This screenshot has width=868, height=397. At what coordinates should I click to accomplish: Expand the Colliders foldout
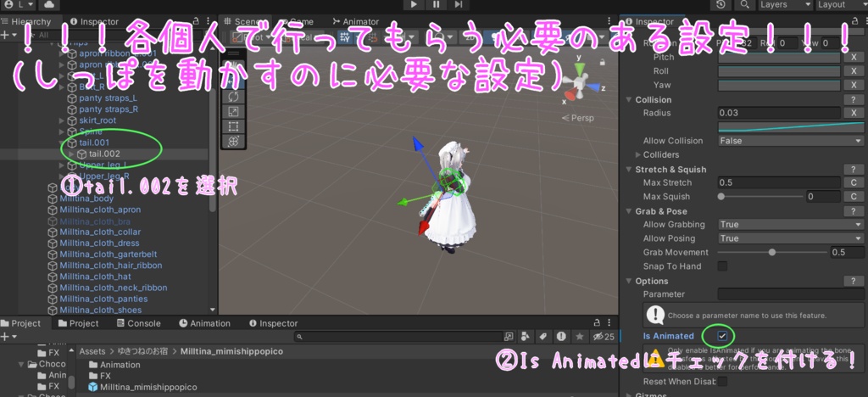[638, 154]
